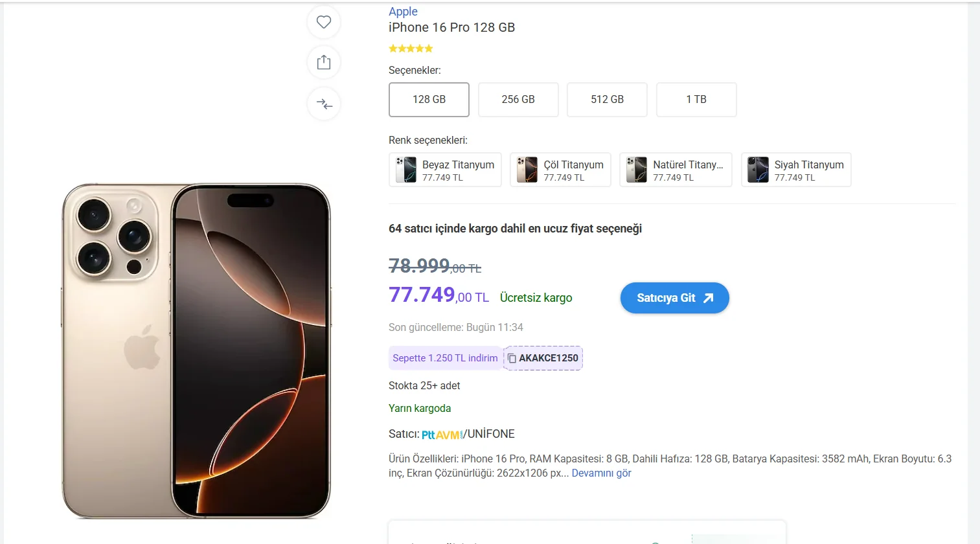Select the 128 GB storage option
The image size is (980, 544).
click(x=429, y=100)
